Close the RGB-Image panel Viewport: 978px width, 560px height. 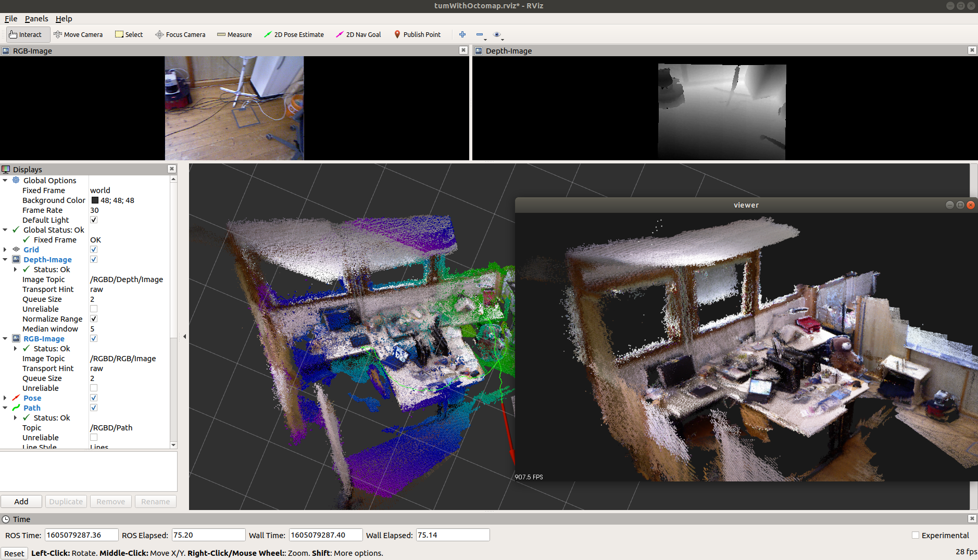pos(463,50)
